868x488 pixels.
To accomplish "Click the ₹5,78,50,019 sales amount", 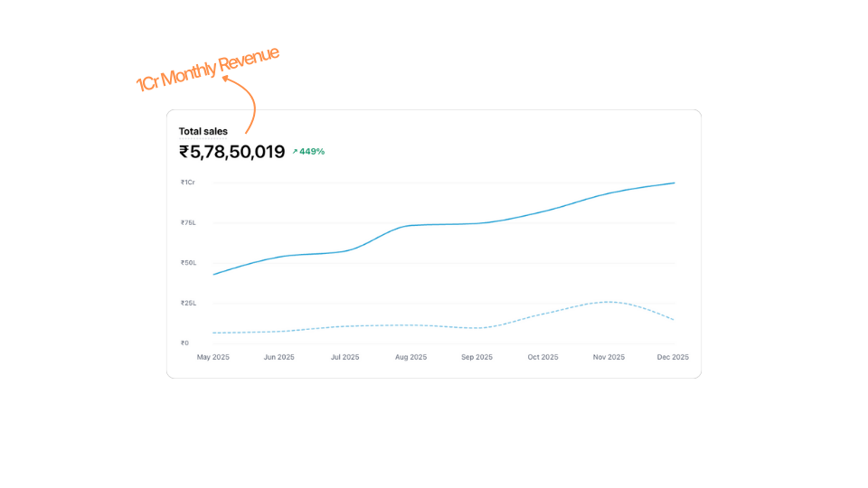I will point(232,152).
